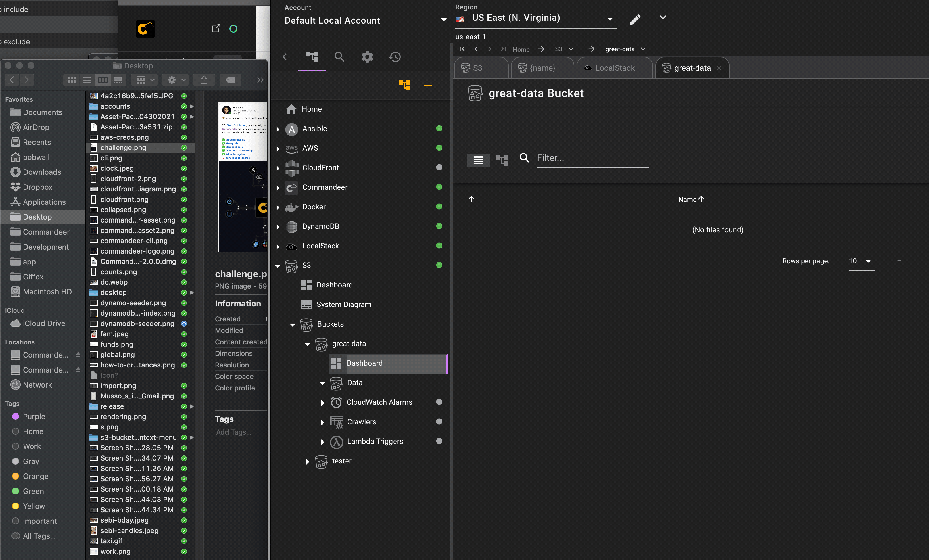
Task: Open the Docker service item
Action: click(314, 207)
